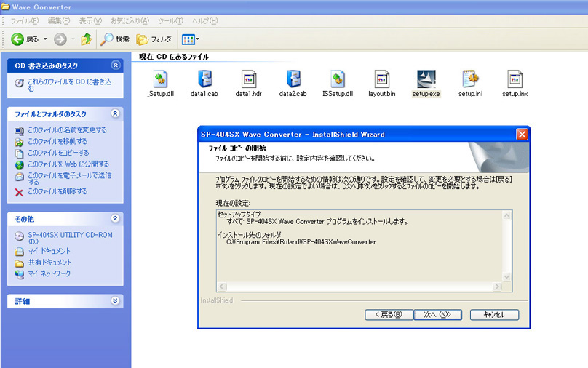Screen dimensions: 588x368
Task: Click このファイルの名前を変更する link
Action: tap(67, 130)
